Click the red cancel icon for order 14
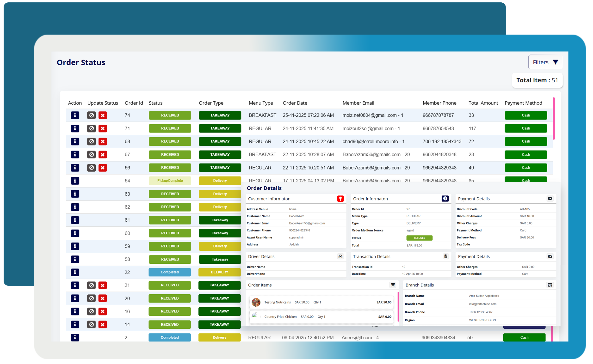 (103, 324)
